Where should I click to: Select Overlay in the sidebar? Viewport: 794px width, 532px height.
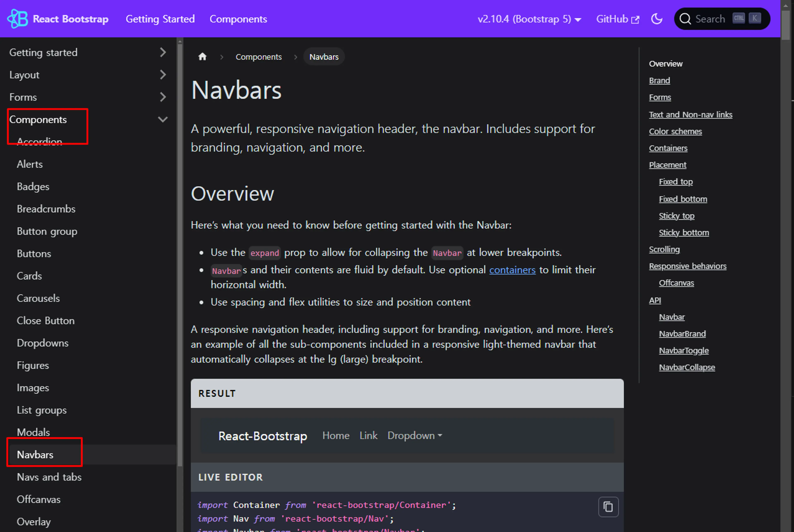34,522
